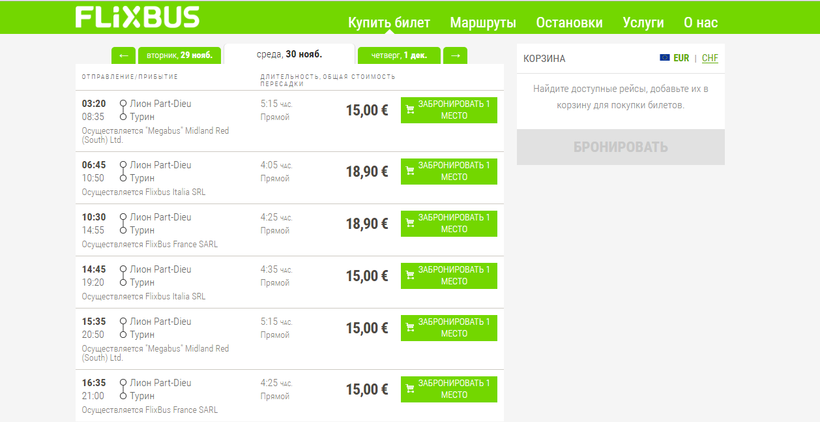Click the EU flag icon in cart
The width and height of the screenshot is (820, 422).
665,58
